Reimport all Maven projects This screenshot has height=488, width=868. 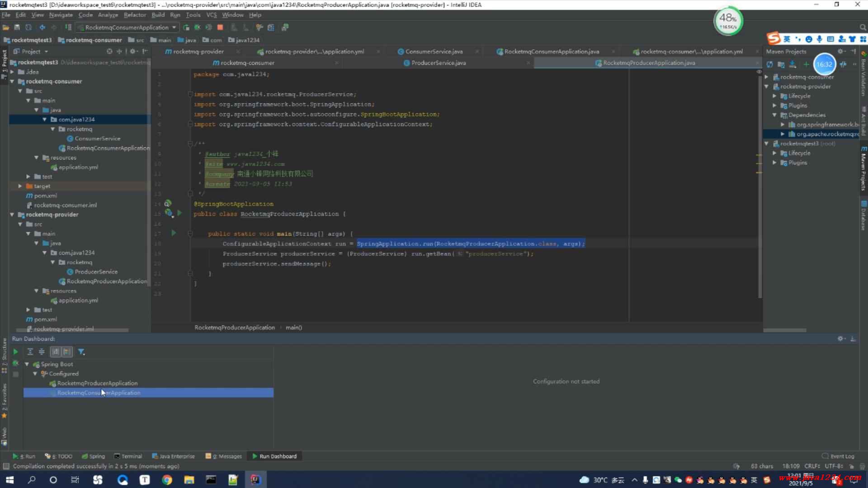(769, 65)
